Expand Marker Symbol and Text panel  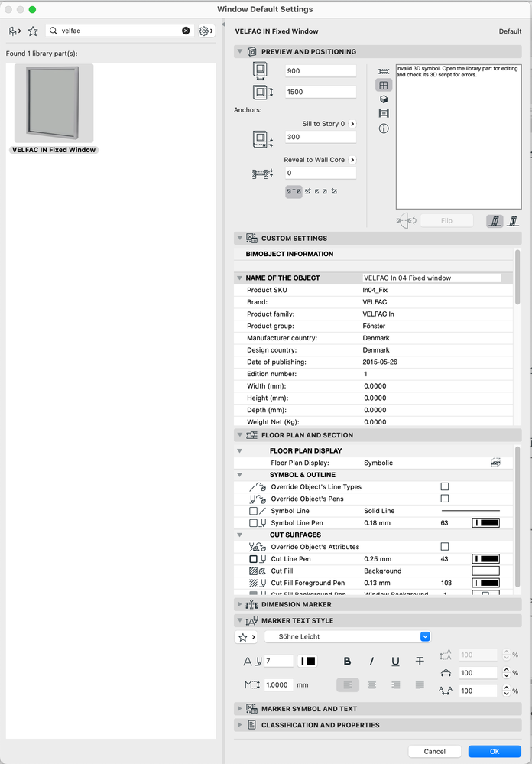pyautogui.click(x=239, y=709)
